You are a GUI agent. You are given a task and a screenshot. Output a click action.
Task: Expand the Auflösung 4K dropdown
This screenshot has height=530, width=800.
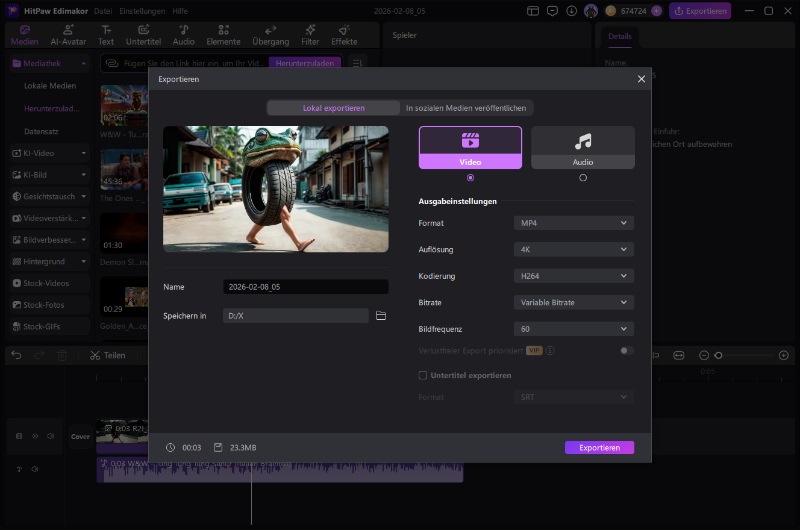[x=573, y=249]
